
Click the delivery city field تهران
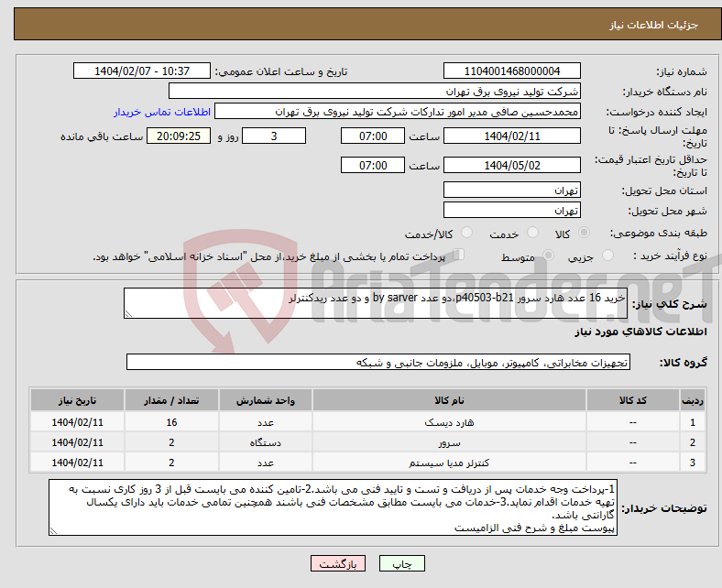point(511,210)
